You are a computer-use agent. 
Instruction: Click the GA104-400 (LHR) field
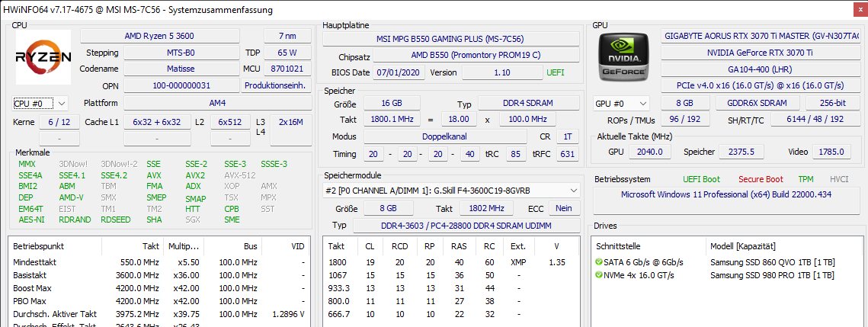(761, 69)
